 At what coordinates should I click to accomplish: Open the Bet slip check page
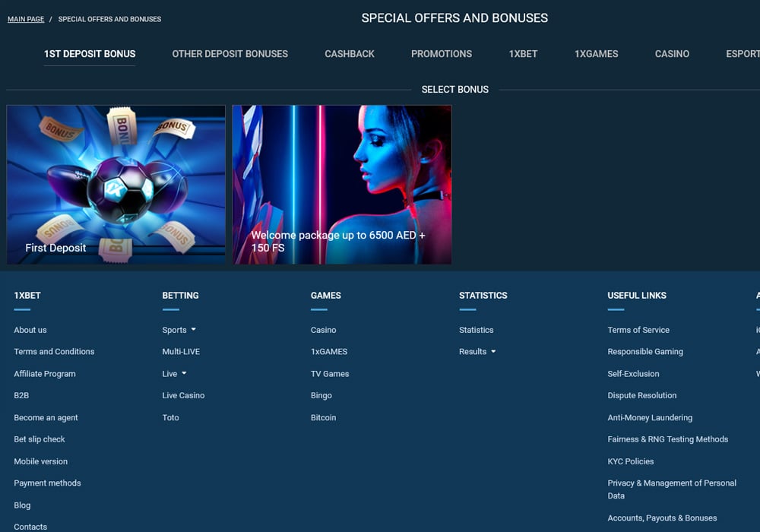pyautogui.click(x=40, y=439)
